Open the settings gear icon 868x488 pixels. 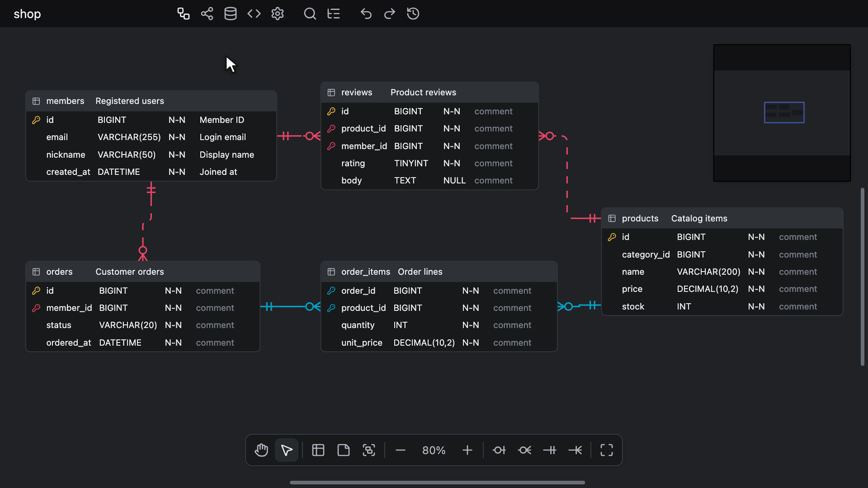[278, 14]
